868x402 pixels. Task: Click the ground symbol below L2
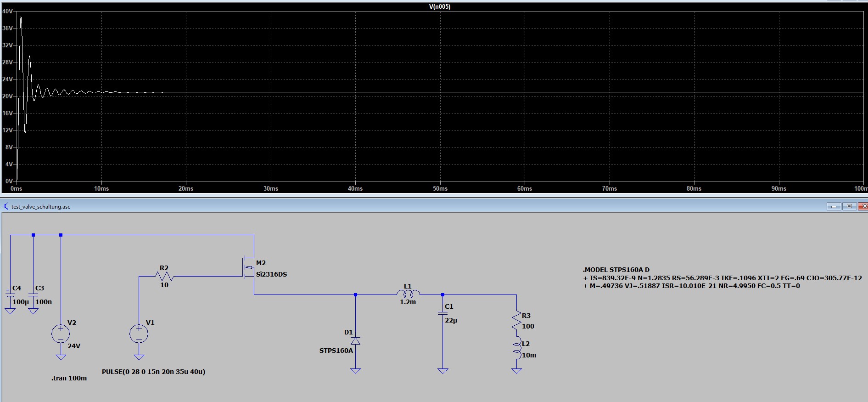pyautogui.click(x=517, y=371)
